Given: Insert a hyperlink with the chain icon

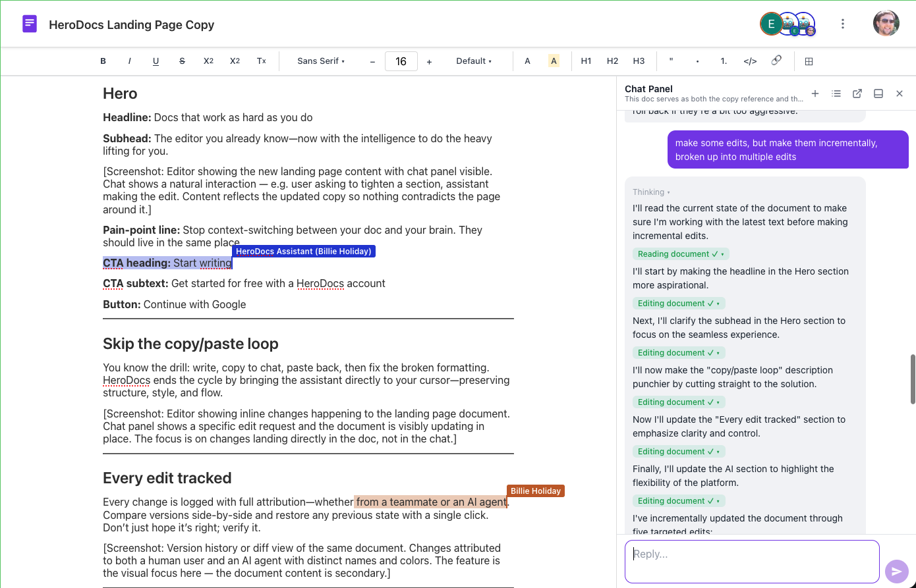Looking at the screenshot, I should [x=776, y=61].
